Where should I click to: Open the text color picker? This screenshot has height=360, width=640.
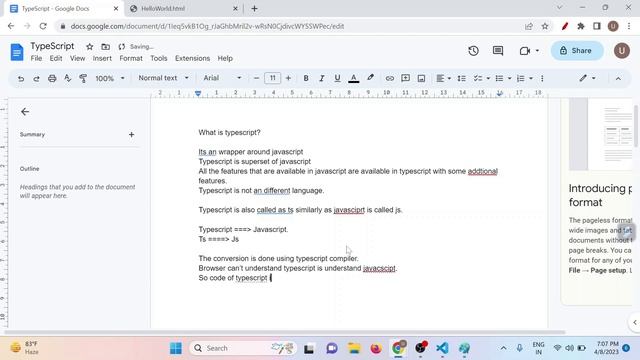(x=353, y=78)
